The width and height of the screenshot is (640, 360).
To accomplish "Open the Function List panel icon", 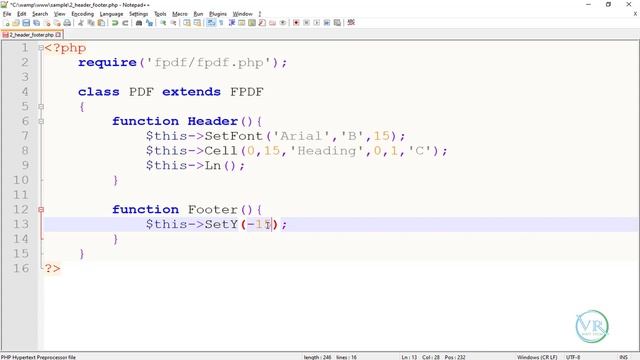I will pos(262,23).
